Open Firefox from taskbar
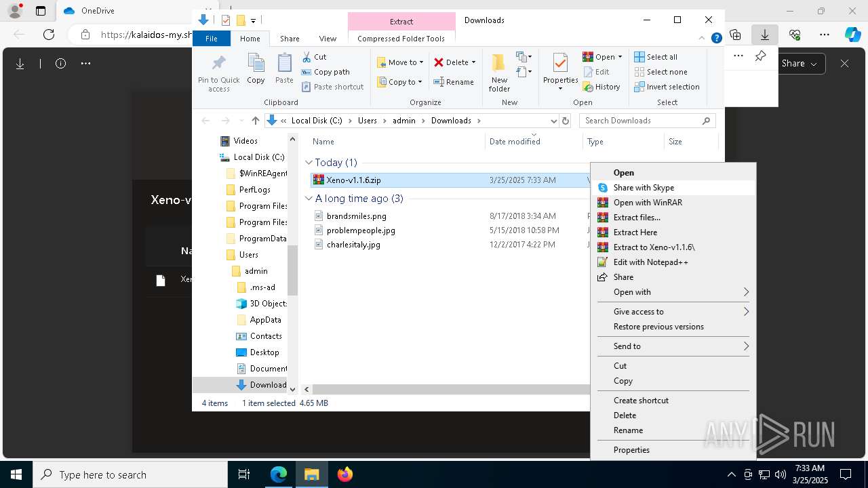The image size is (868, 488). pos(345,474)
